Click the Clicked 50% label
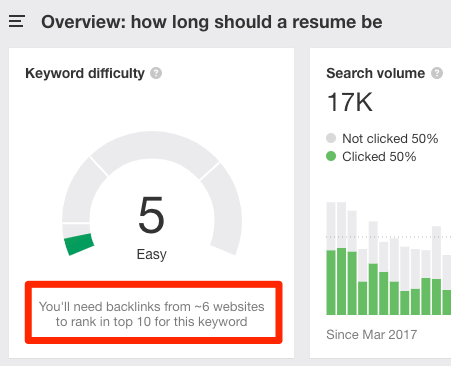Screen dimensions: 451x366 pos(379,156)
